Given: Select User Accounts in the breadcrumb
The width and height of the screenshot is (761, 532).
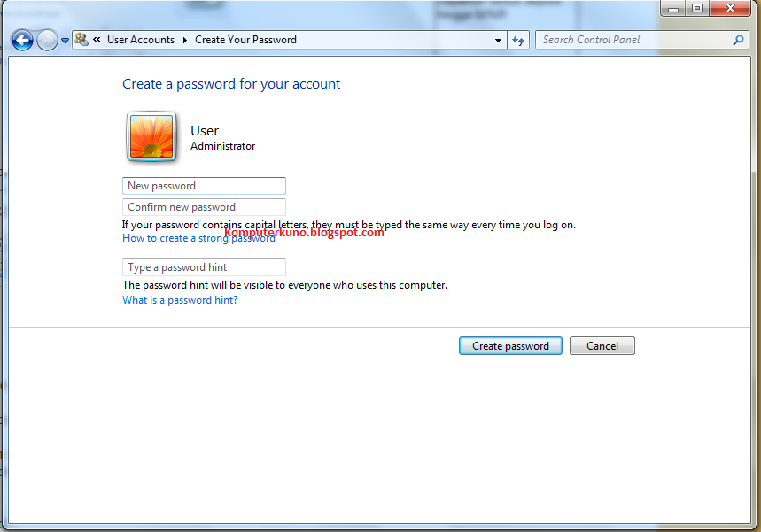Looking at the screenshot, I should [x=141, y=40].
